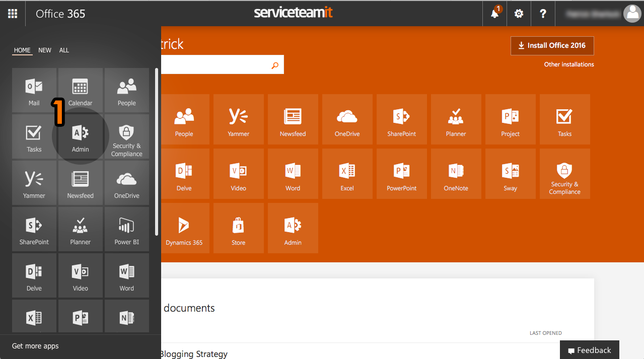Open Security & Compliance in launcher panel
Viewport: 644px width, 359px height.
click(127, 136)
